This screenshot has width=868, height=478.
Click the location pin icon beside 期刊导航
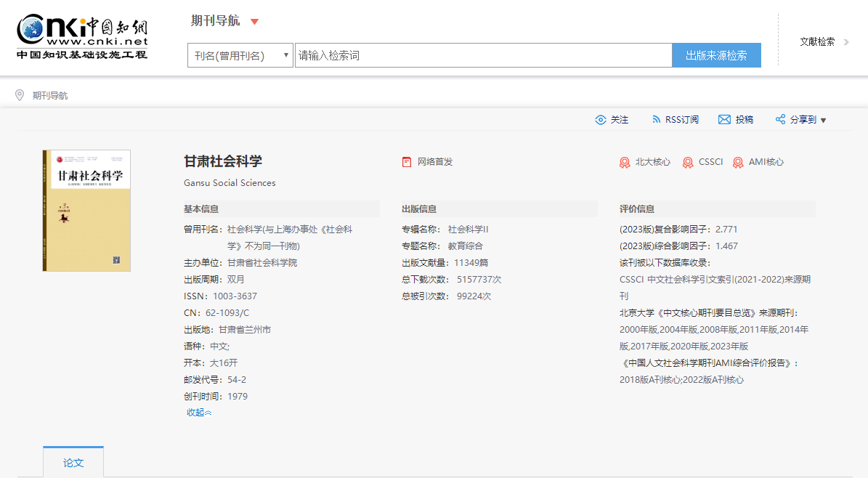(x=20, y=95)
